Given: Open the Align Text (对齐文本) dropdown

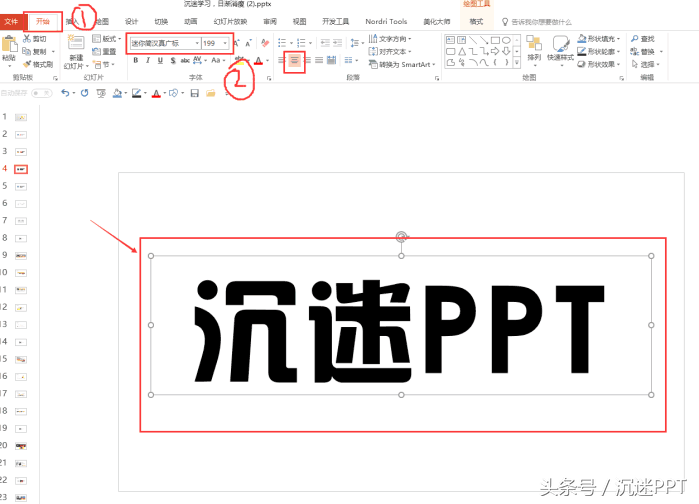Looking at the screenshot, I should point(390,52).
